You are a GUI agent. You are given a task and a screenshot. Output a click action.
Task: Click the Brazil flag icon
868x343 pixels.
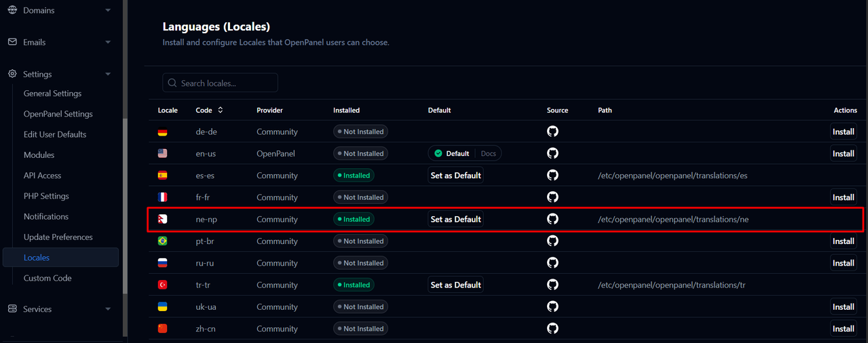pos(162,241)
